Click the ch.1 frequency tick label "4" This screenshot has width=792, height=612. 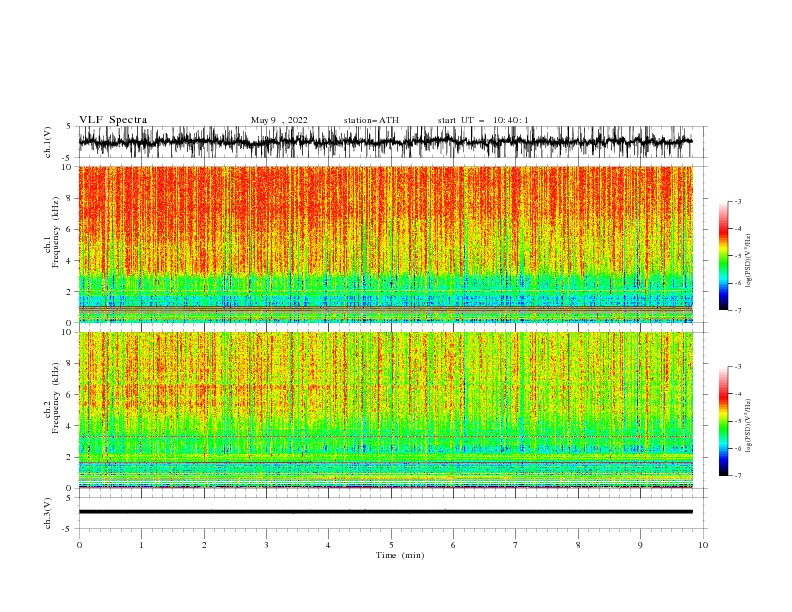pos(70,261)
